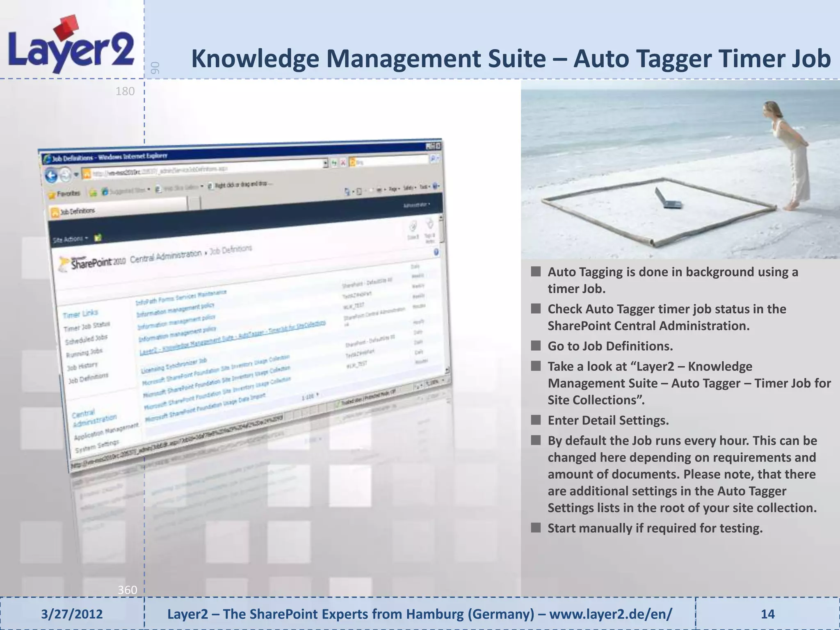Select Job Definitions in Timer Links

pos(88,378)
